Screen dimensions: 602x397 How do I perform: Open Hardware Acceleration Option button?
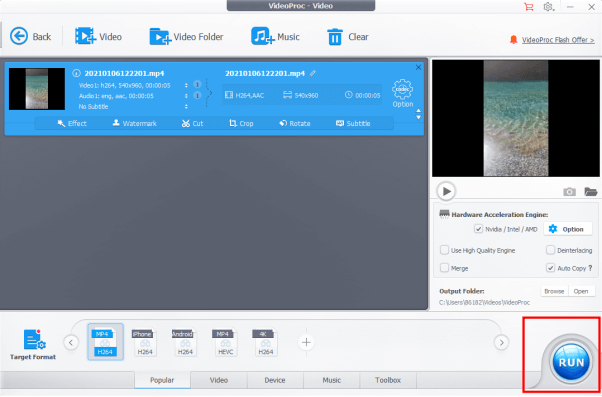point(568,229)
